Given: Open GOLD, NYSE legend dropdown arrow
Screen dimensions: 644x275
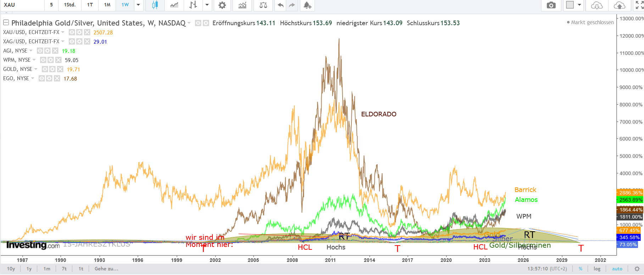Looking at the screenshot, I should coord(36,69).
